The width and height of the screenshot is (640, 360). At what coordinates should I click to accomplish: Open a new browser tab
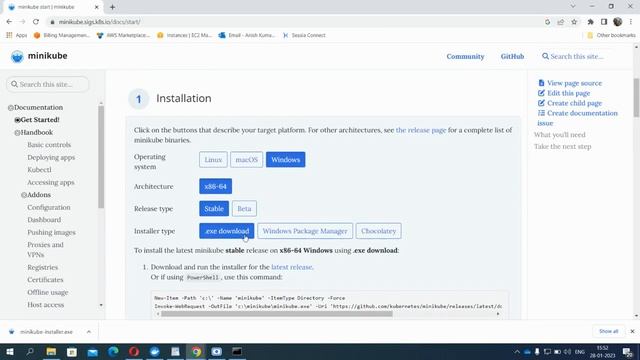(112, 7)
